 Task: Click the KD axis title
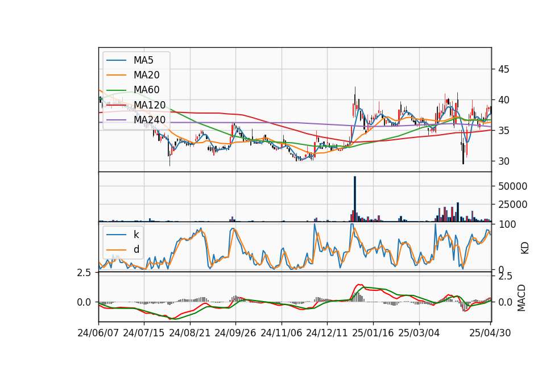[x=525, y=248]
